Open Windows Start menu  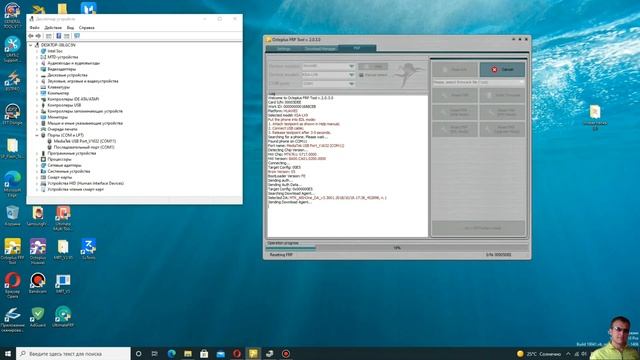(8, 353)
